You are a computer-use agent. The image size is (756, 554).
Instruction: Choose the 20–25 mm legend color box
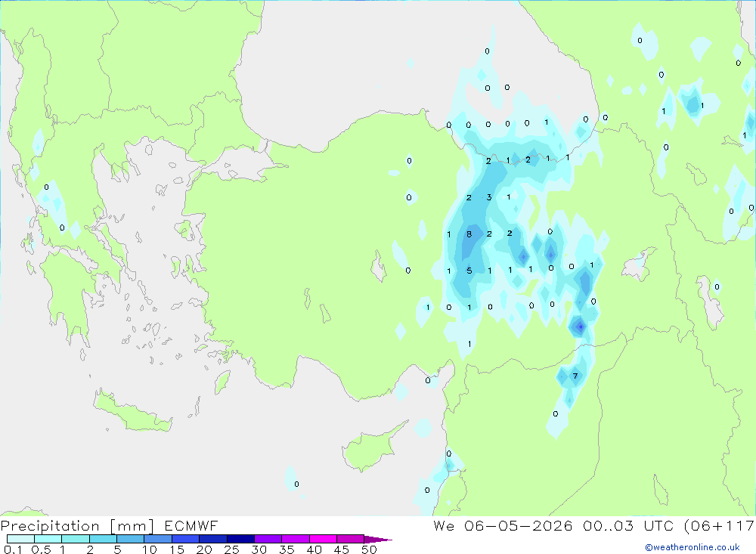click(x=213, y=539)
